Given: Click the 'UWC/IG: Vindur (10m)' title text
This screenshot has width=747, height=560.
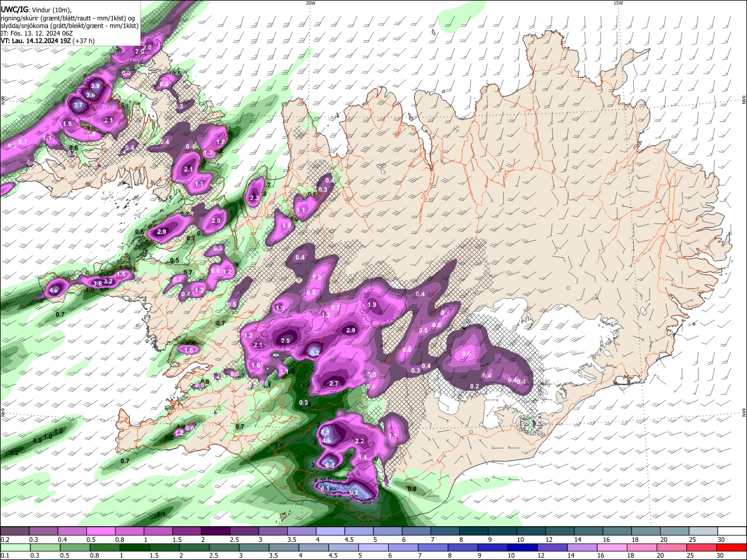Looking at the screenshot, I should click(36, 10).
